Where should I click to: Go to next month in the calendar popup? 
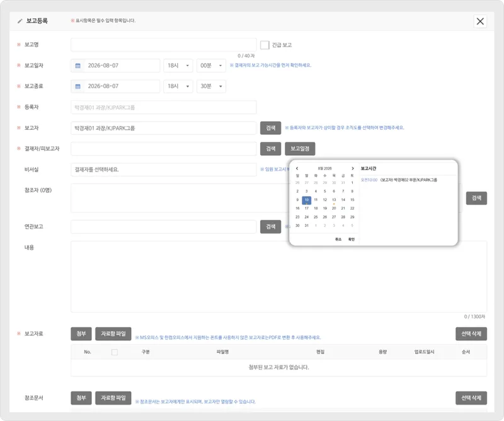pyautogui.click(x=353, y=168)
